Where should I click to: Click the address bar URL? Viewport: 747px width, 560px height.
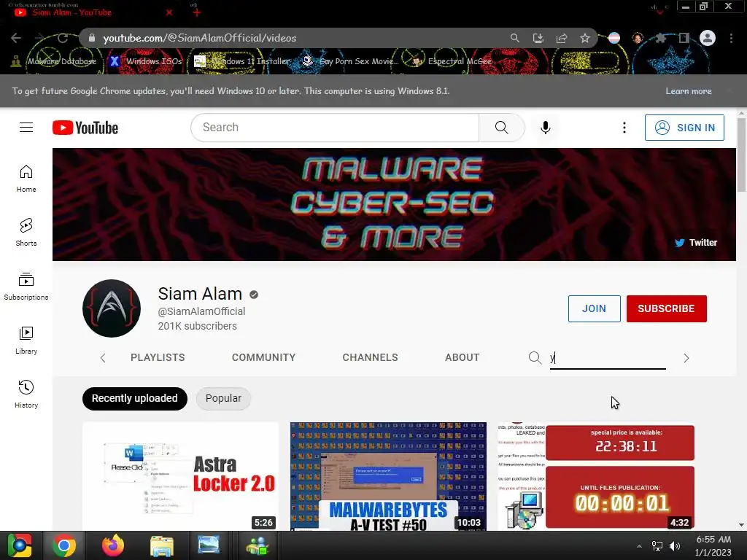pyautogui.click(x=200, y=38)
